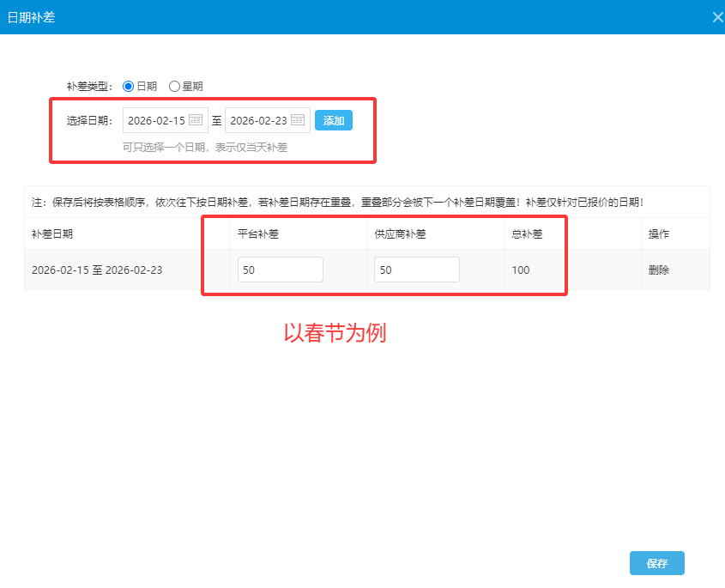
Task: Click the start date field showing 2026-02-15
Action: click(156, 120)
